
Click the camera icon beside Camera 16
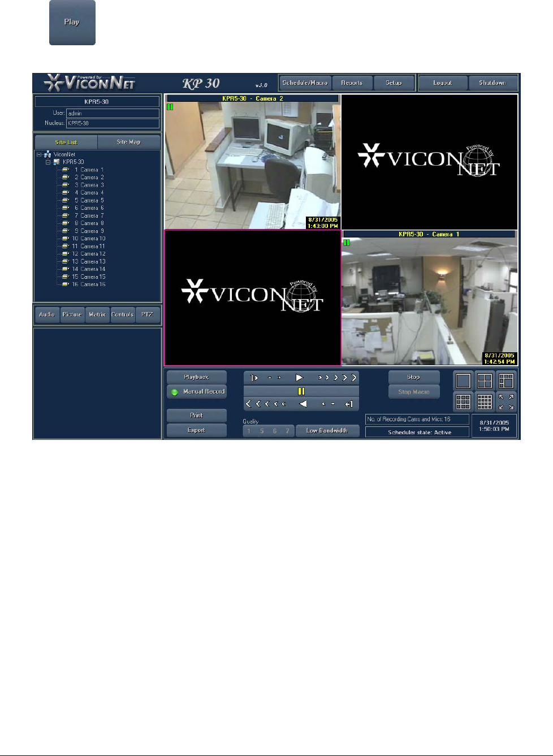(66, 284)
